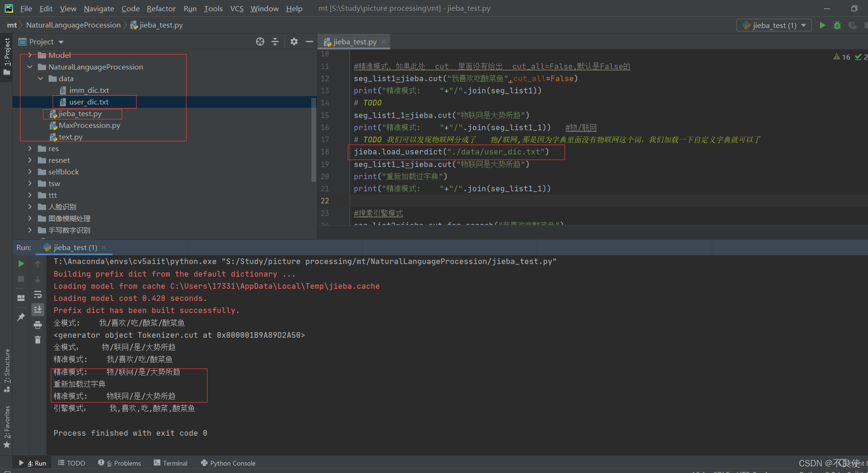Collapse the NaturalLanguageProcession folder
The height and width of the screenshot is (473, 868).
click(30, 67)
